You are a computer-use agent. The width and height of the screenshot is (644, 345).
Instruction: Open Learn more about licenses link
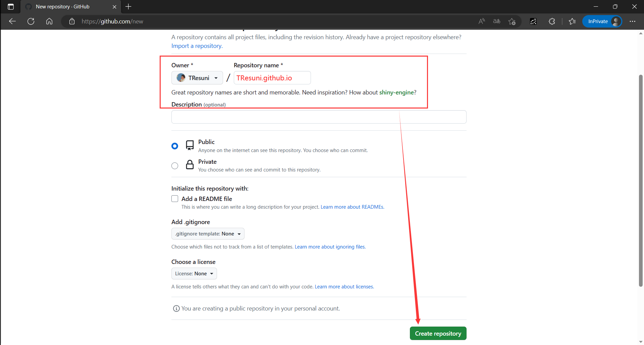pyautogui.click(x=344, y=287)
